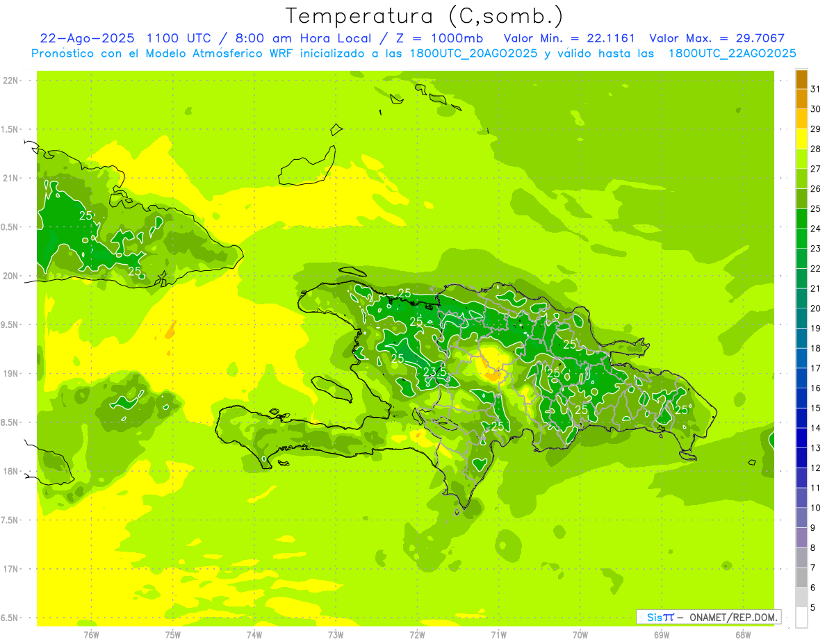Click the '70W' longitude axis label

[x=580, y=635]
